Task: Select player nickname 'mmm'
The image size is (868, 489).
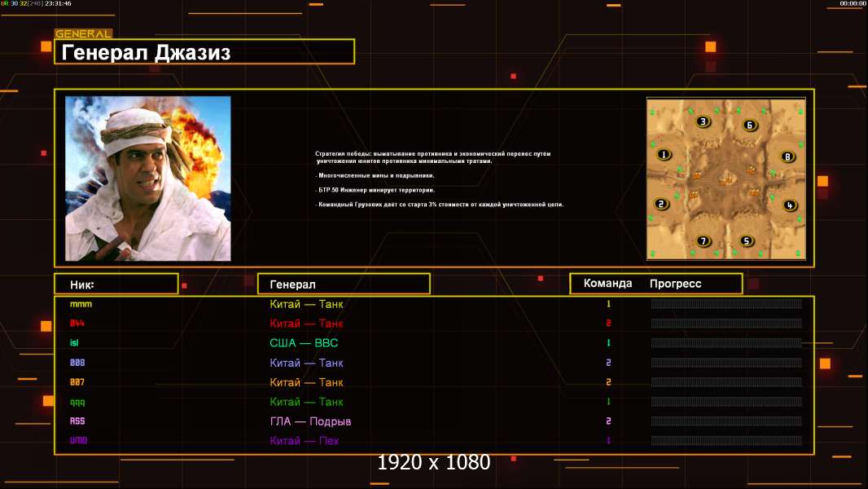Action: point(81,304)
